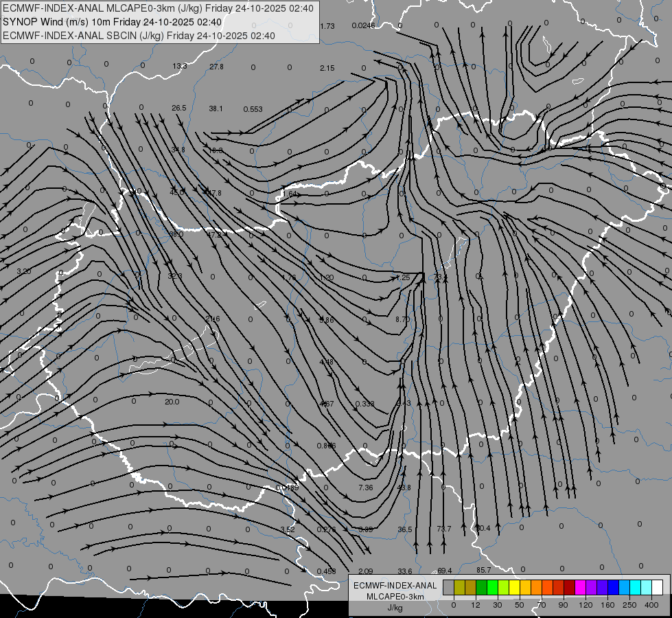The image size is (672, 618).
Task: Click the 'ECMWF-INDEX-ANAL SBCIN (J/kg)' title line
Action: 139,36
